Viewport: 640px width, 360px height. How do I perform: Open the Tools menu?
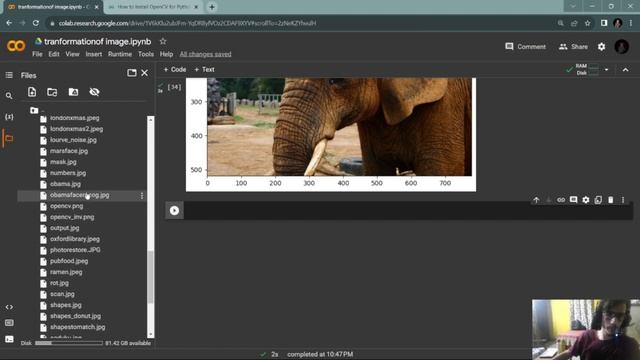(x=146, y=54)
